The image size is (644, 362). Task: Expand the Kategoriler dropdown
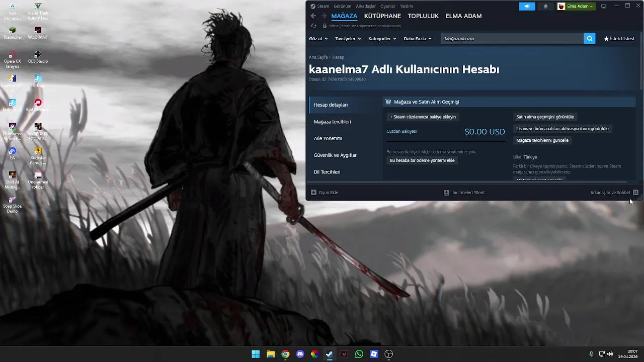[382, 39]
